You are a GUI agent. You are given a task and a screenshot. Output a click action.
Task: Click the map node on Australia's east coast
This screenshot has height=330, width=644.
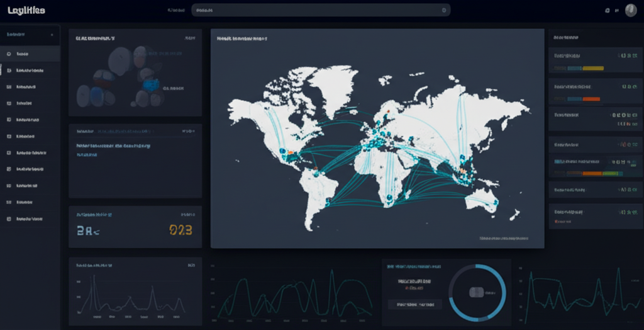[496, 202]
